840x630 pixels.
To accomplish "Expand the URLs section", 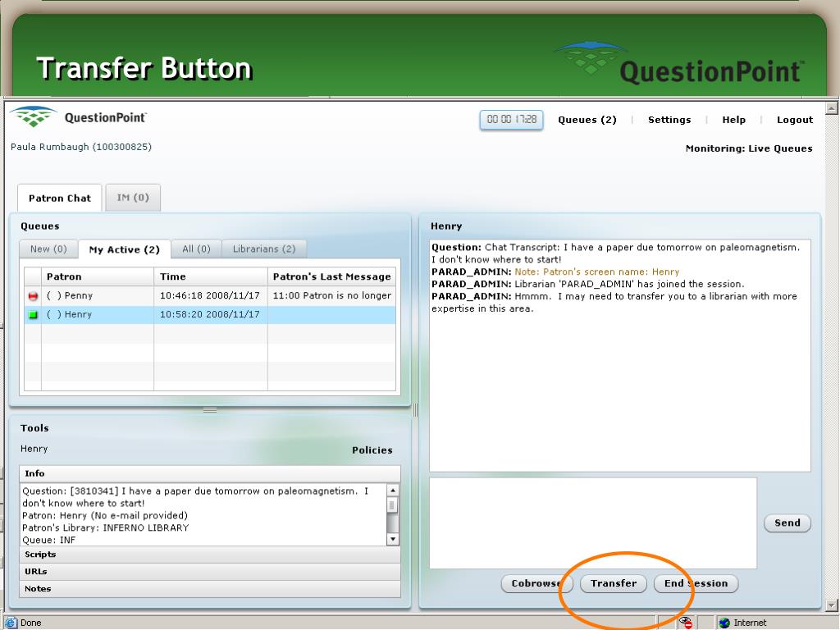I will click(210, 572).
